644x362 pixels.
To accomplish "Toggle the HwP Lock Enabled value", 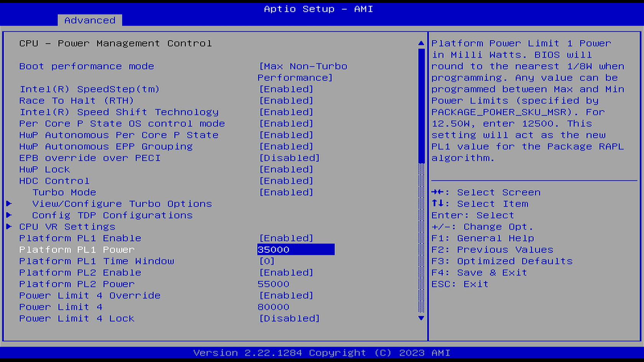I will 286,169.
